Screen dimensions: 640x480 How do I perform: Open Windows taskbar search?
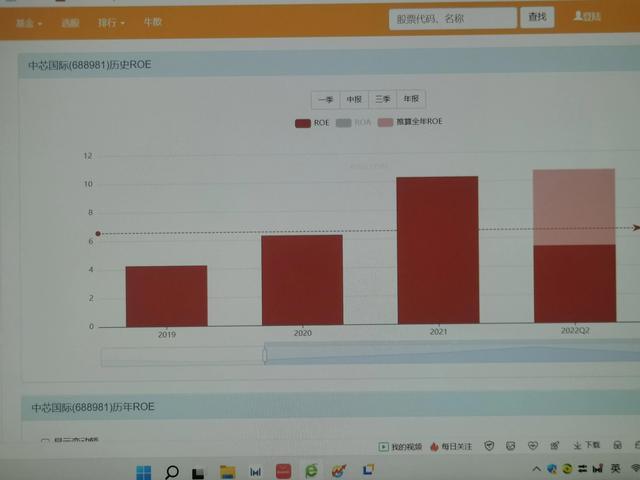click(172, 472)
